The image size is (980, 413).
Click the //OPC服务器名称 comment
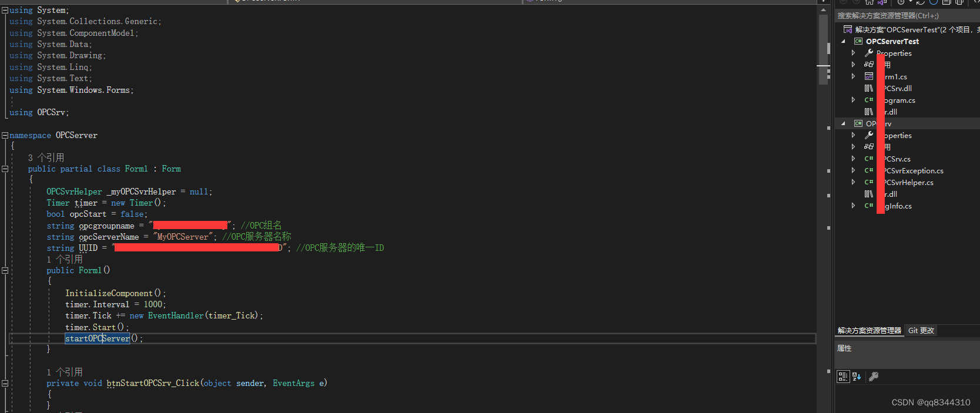(x=257, y=237)
